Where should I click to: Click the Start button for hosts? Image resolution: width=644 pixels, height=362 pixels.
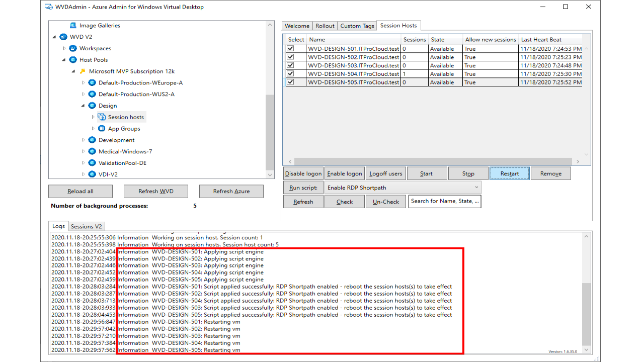coord(427,173)
